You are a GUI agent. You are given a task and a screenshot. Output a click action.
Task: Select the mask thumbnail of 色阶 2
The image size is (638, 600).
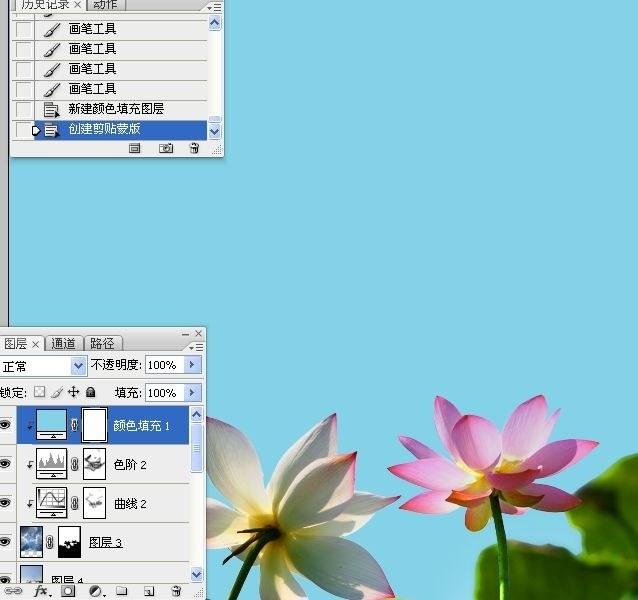[x=94, y=464]
